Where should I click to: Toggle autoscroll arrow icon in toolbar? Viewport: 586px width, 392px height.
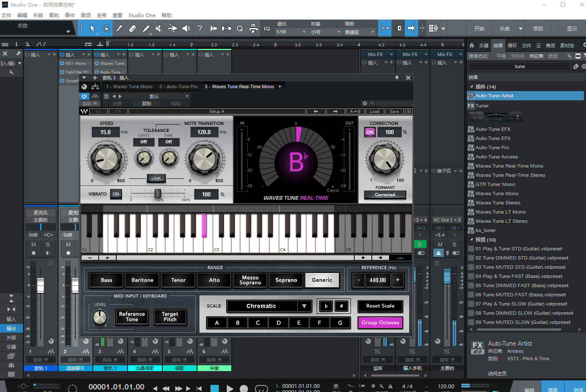411,28
